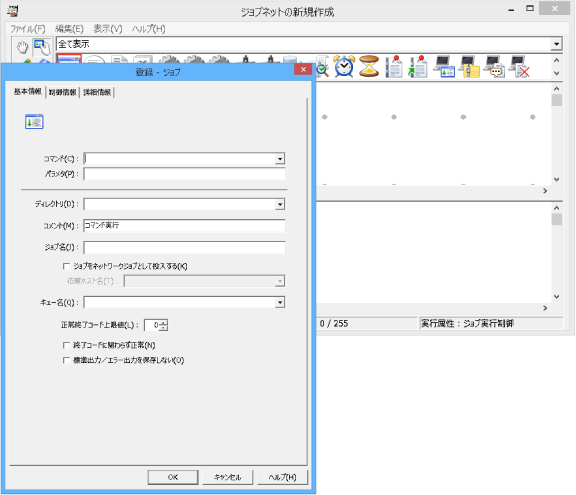
Task: Click the ジョブ名(J) input field
Action: [x=184, y=248]
